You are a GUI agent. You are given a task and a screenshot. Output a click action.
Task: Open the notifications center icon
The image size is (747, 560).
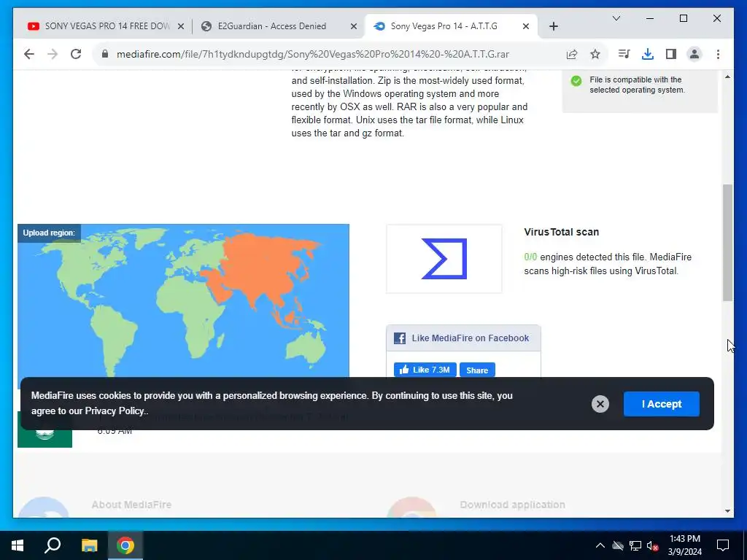tap(723, 545)
